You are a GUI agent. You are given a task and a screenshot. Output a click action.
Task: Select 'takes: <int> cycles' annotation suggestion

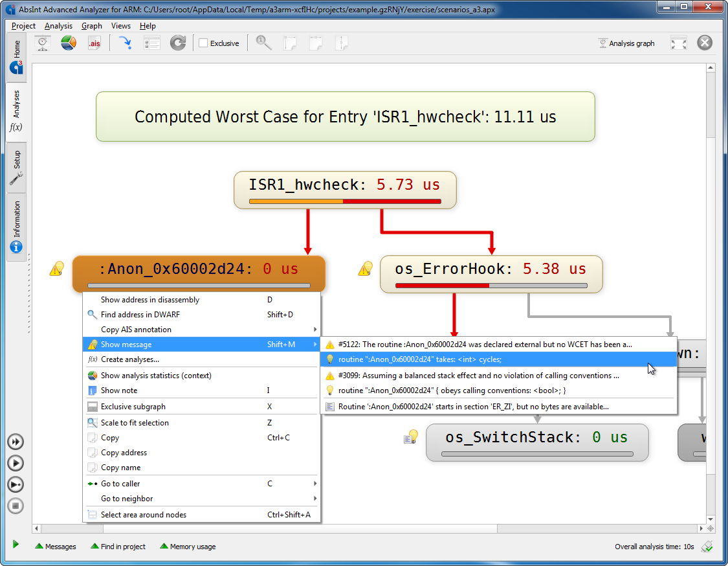tap(499, 359)
